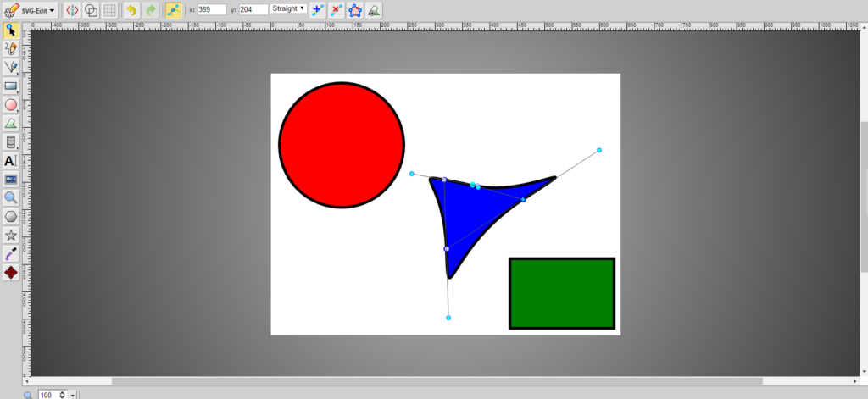Viewport: 868px width, 399px height.
Task: Click the green rectangle on canvas
Action: coord(562,293)
